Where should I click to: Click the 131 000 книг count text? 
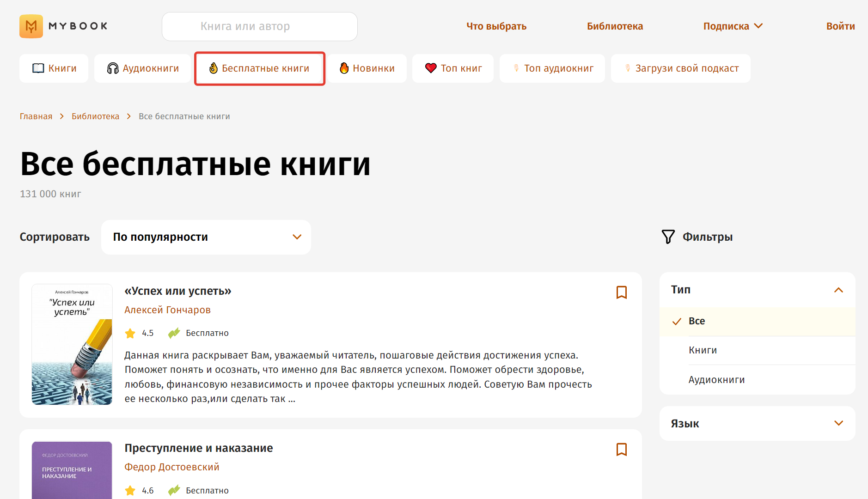(50, 194)
